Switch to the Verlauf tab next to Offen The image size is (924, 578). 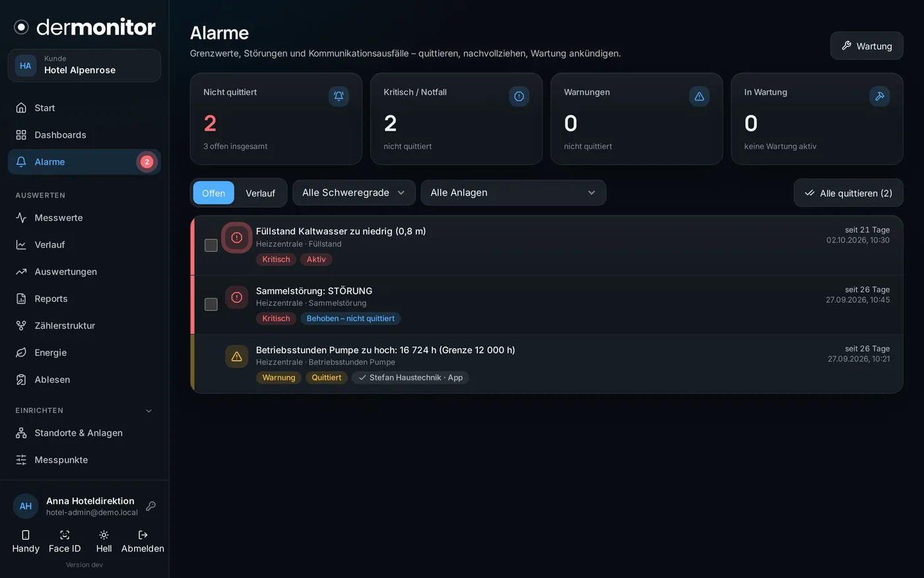[260, 193]
